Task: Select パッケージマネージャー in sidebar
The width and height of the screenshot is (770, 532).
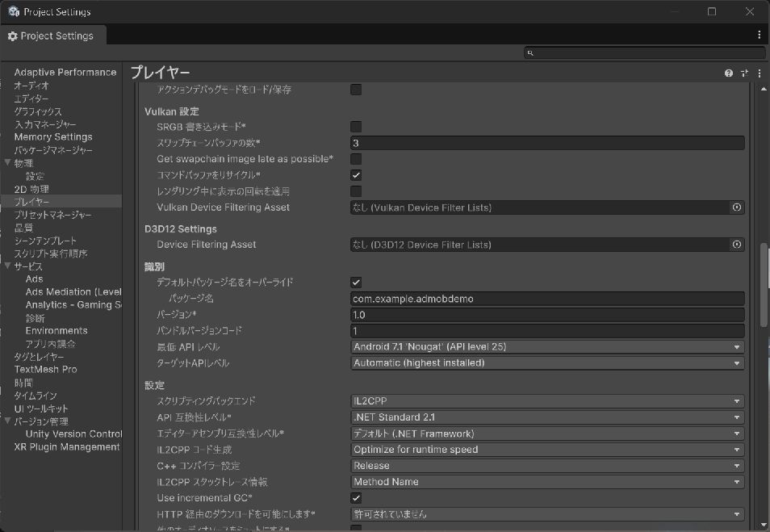Action: point(53,150)
